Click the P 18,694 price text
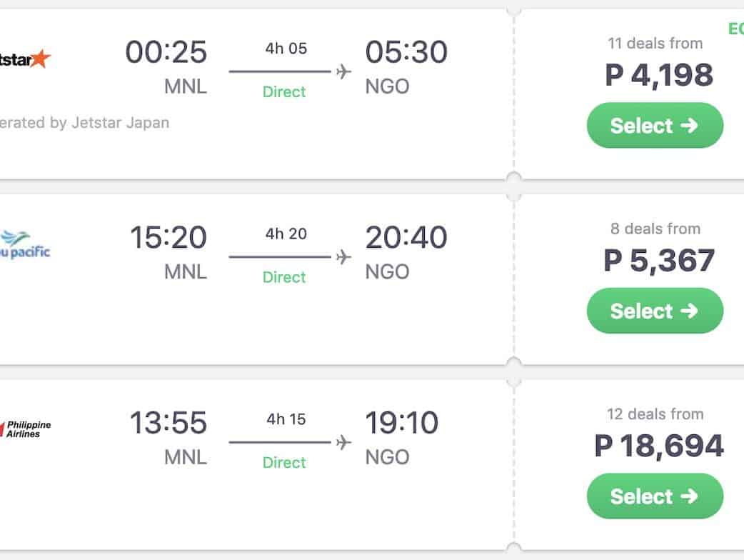Viewport: 744px width, 560px height. pos(659,446)
